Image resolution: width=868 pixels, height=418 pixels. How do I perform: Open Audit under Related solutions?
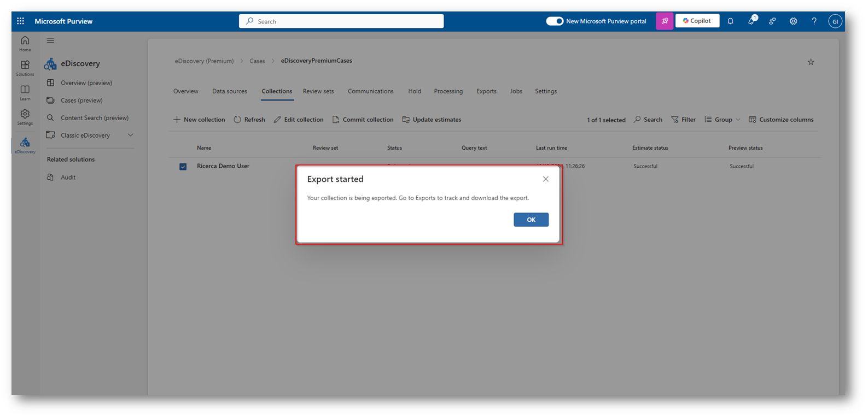point(68,178)
